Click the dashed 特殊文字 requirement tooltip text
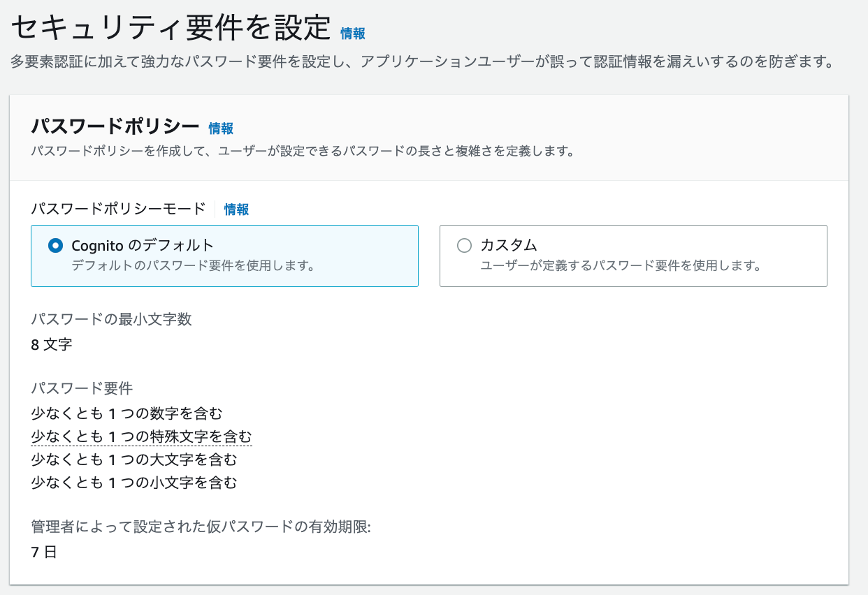The image size is (868, 595). (141, 435)
